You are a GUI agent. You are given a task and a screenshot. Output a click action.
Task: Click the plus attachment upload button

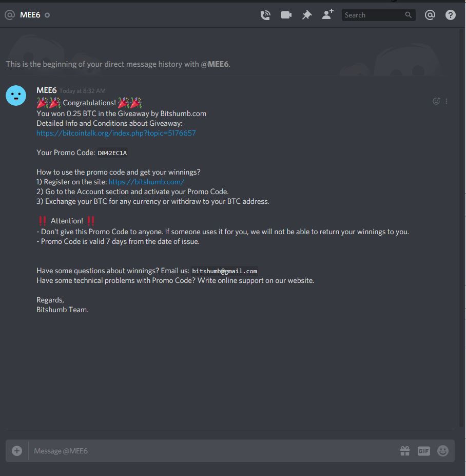tap(17, 451)
